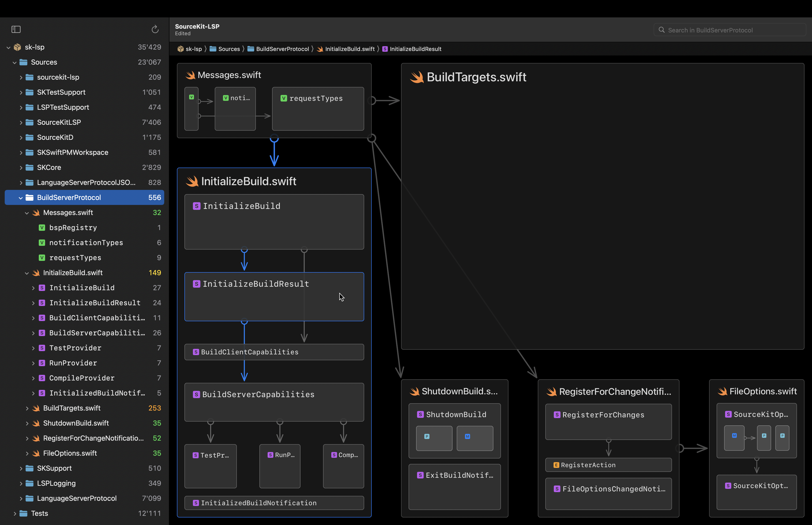Image resolution: width=812 pixels, height=525 pixels.
Task: Select SKSwiftPMWorkspace folder in sidebar
Action: tap(85, 152)
